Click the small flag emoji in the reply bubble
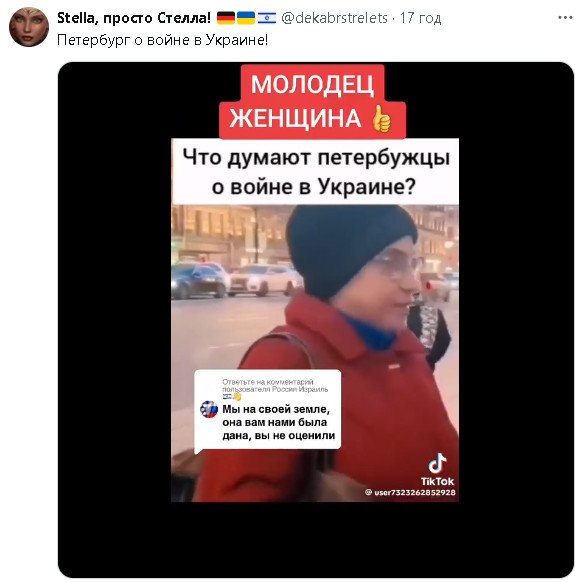Screen dimensions: 582x582 click(227, 396)
